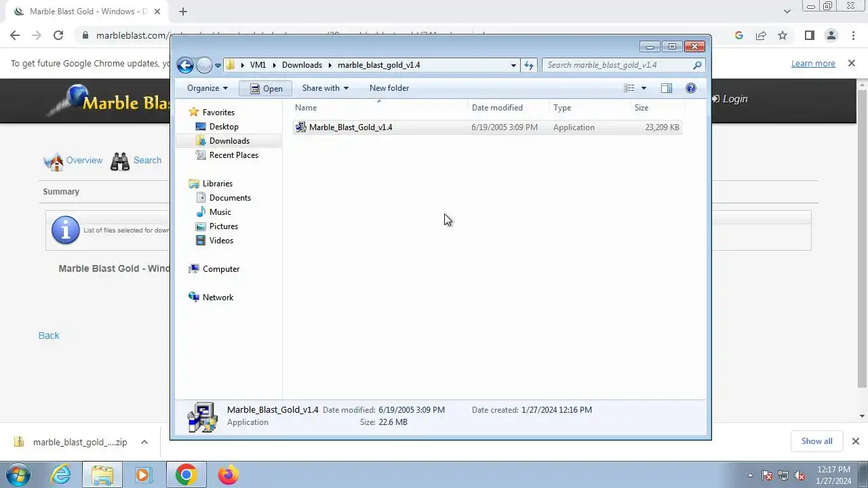The image size is (868, 488).
Task: Open Computer in the navigation pane
Action: click(x=220, y=269)
